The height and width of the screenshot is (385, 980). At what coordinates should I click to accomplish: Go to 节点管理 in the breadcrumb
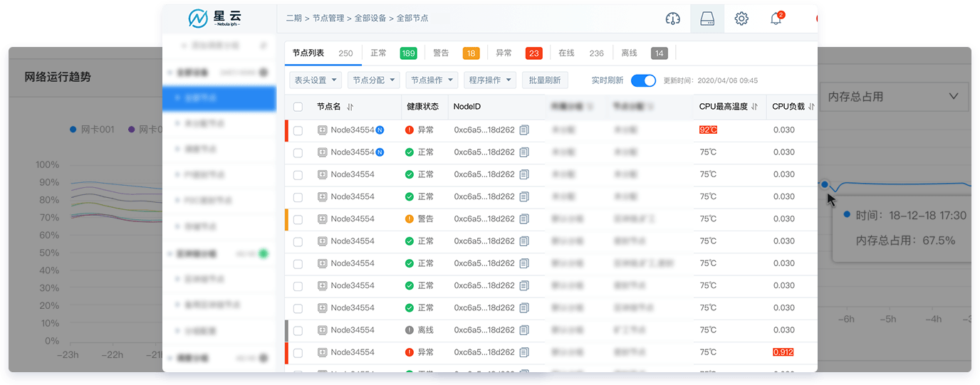click(328, 19)
